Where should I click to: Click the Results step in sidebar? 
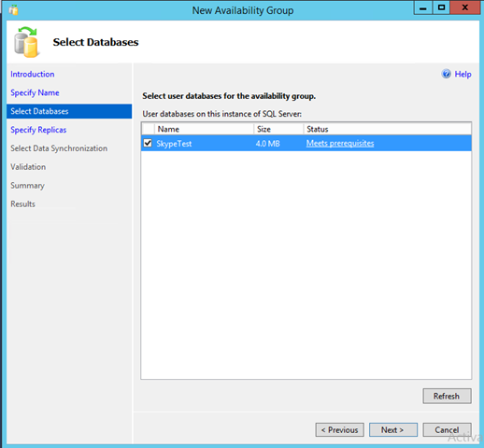click(22, 204)
